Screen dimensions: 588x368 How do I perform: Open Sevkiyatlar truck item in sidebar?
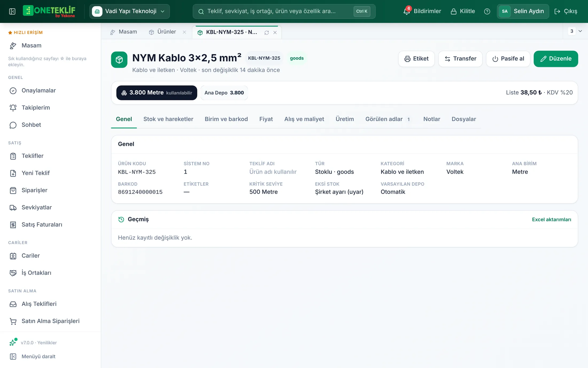tap(51, 207)
